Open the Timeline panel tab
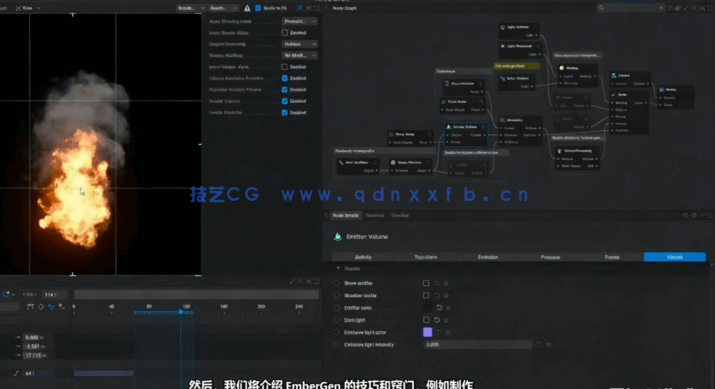The height and width of the screenshot is (389, 715). pyautogui.click(x=399, y=215)
